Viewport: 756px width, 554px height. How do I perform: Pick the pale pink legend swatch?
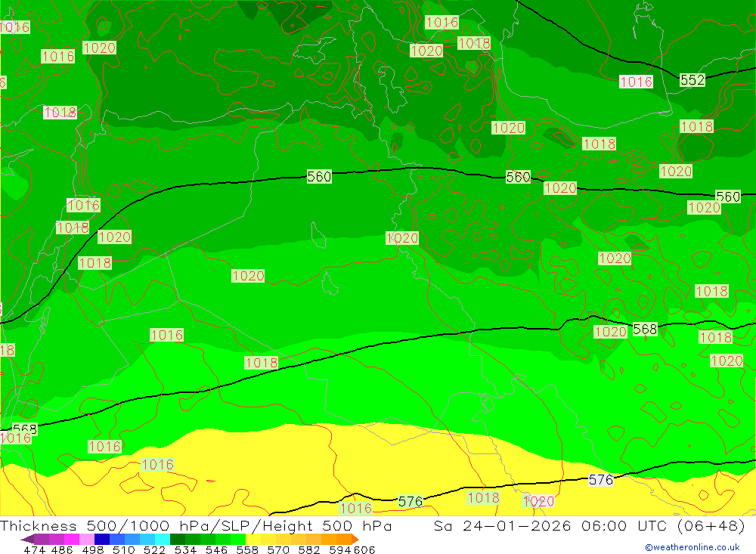tap(87, 539)
